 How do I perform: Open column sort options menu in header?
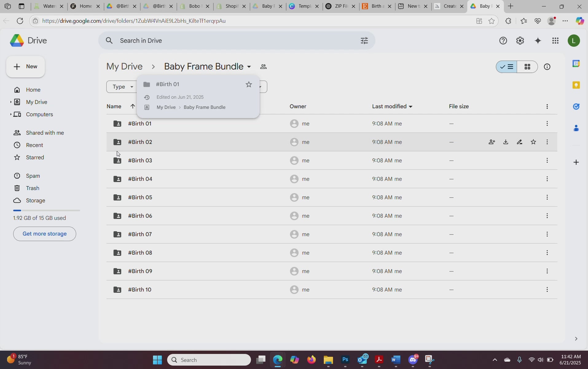pyautogui.click(x=547, y=106)
